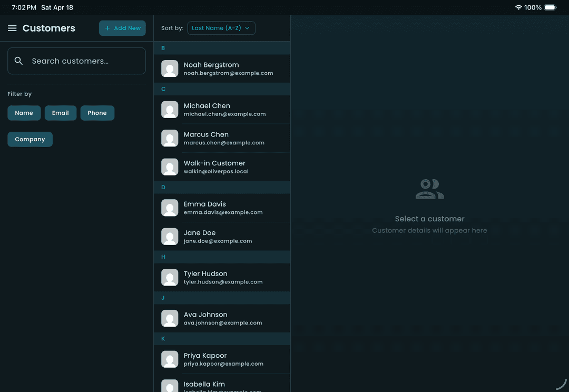Viewport: 569px width, 392px height.
Task: Select customer Noah Bergstrom
Action: tap(222, 68)
